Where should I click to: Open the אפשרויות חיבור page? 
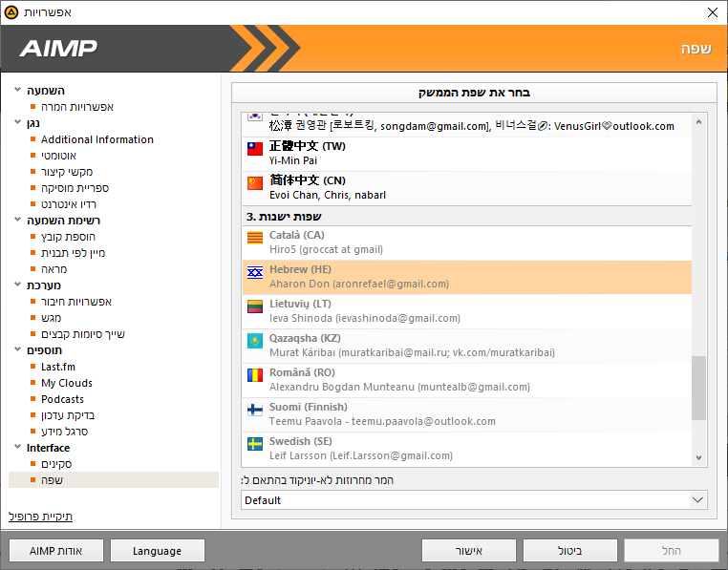pos(76,302)
